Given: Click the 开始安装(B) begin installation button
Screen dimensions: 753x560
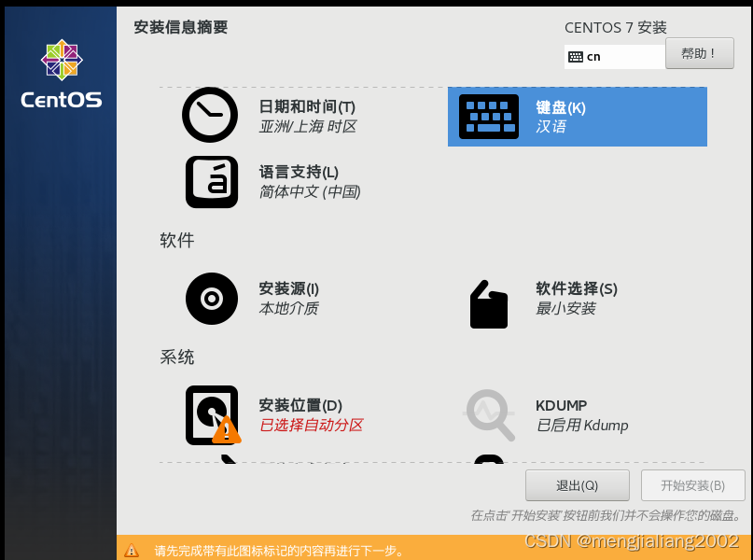Looking at the screenshot, I should pyautogui.click(x=693, y=485).
